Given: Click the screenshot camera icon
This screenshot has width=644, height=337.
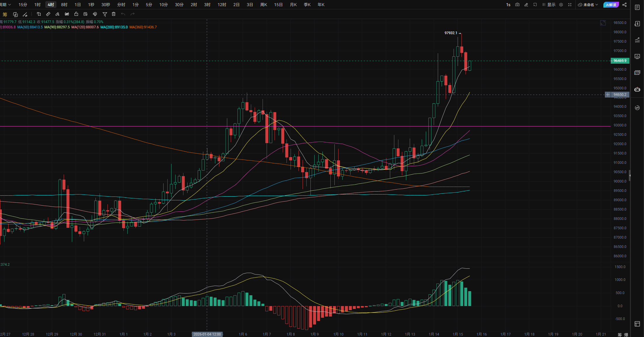Looking at the screenshot, I should [517, 5].
